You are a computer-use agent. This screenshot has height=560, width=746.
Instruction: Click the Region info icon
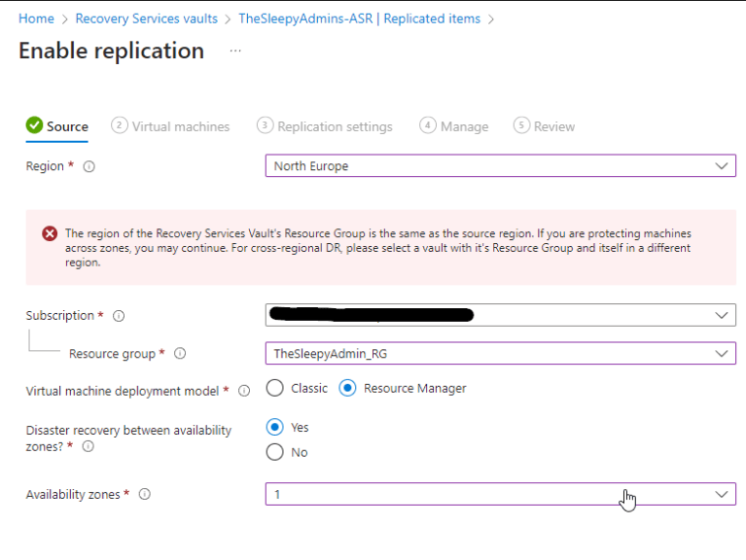[x=89, y=166]
